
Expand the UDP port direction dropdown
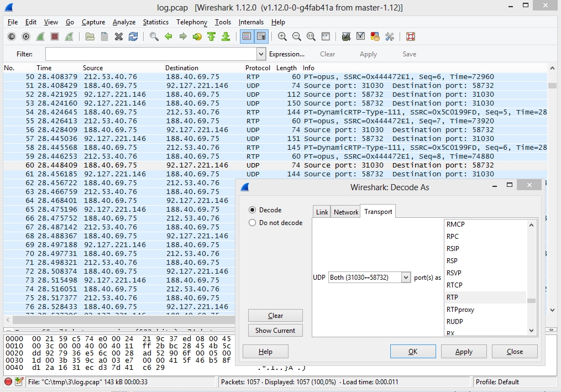[x=406, y=277]
